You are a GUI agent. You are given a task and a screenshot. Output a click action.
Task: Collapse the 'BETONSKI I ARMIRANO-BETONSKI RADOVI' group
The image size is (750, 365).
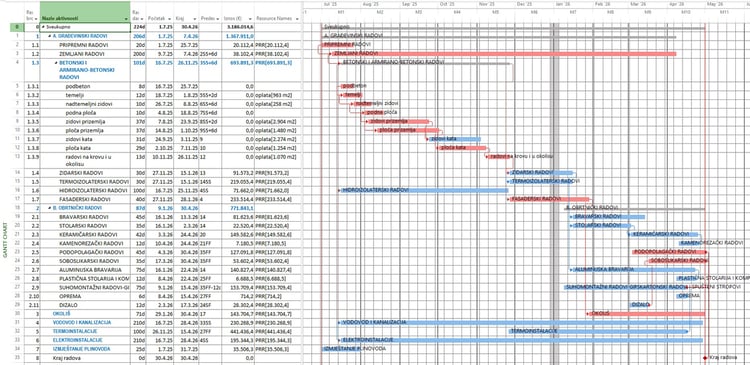56,63
